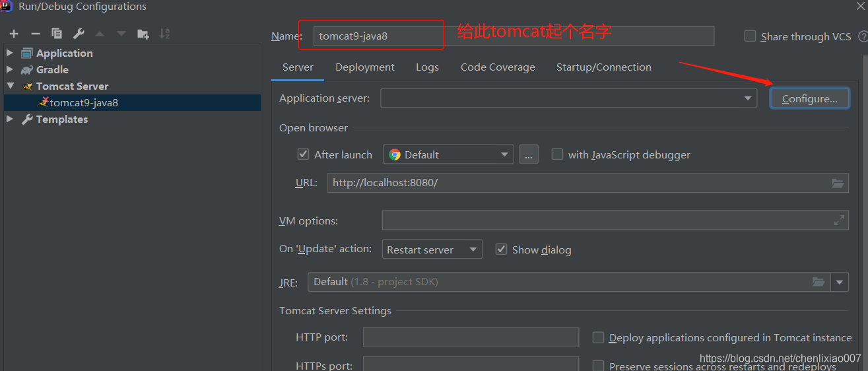868x371 pixels.
Task: Sort configurations alphabetically icon
Action: [165, 34]
